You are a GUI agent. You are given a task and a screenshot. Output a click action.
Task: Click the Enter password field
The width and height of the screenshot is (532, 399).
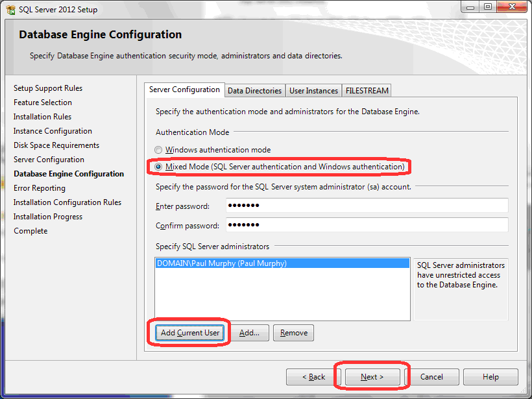(367, 206)
